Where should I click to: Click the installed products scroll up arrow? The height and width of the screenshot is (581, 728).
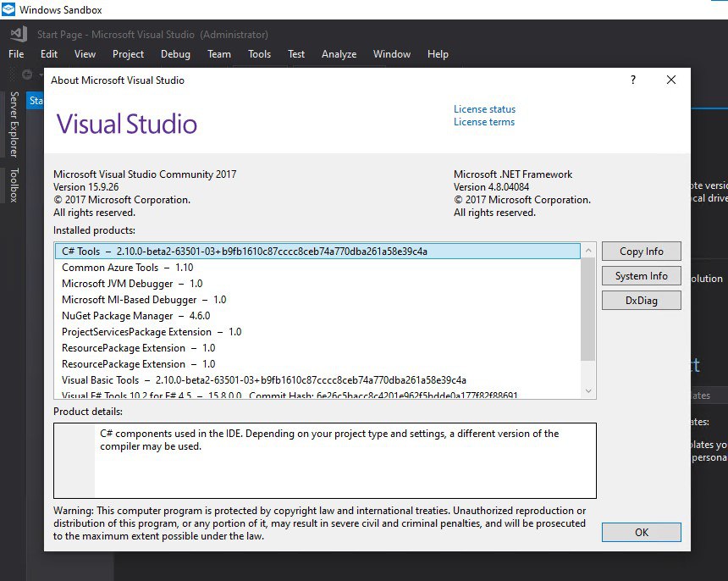coord(588,251)
